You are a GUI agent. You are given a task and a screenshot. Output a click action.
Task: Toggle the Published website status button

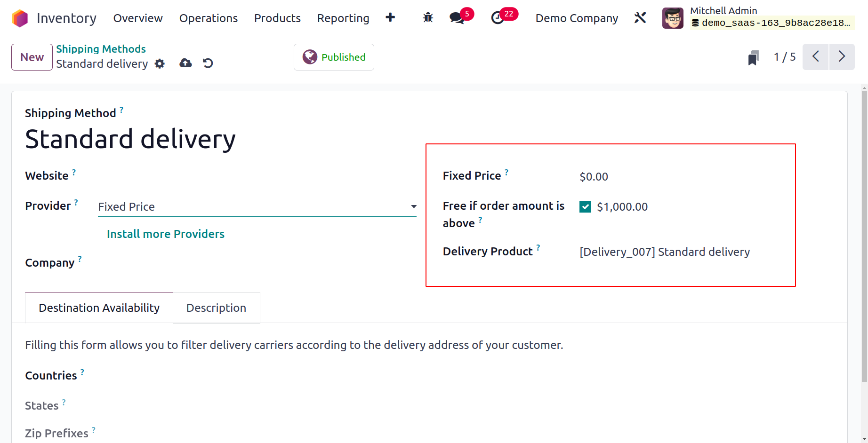pos(334,57)
